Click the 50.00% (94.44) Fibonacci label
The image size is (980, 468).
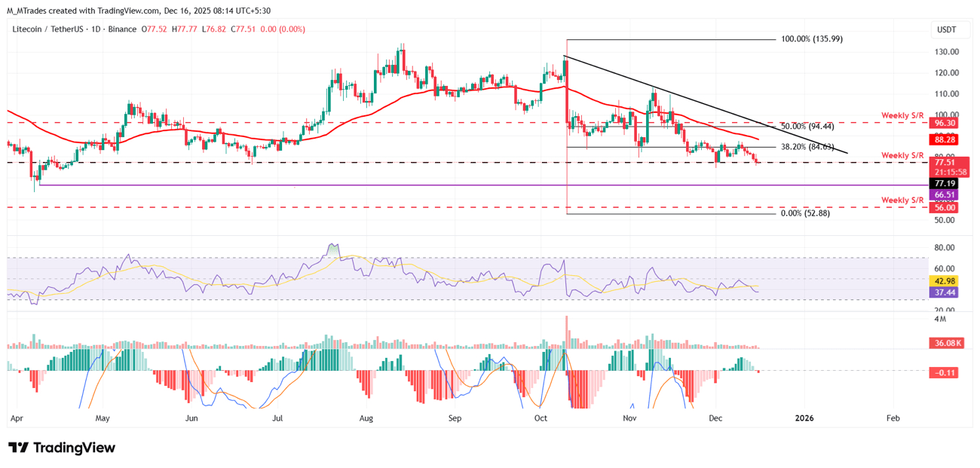[x=807, y=127]
